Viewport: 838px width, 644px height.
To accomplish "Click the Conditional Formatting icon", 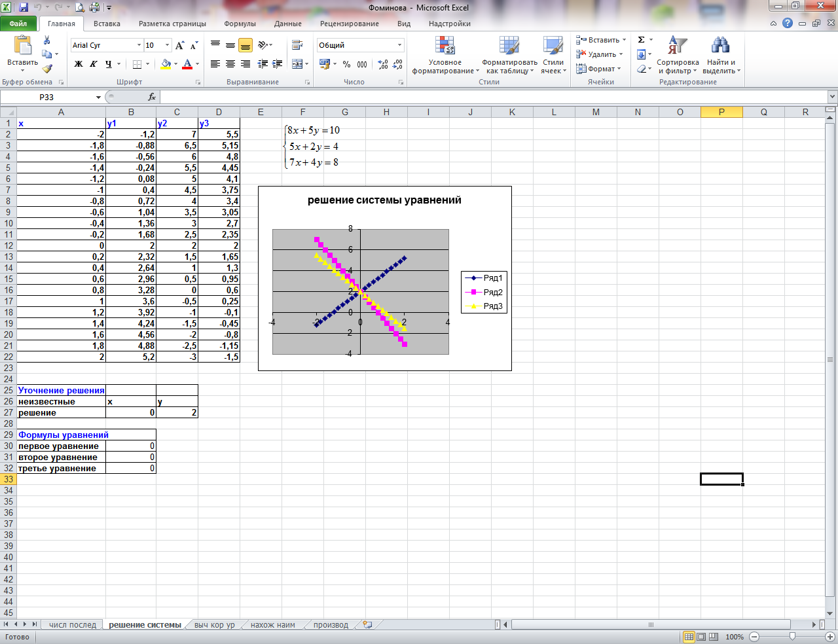I will point(445,45).
